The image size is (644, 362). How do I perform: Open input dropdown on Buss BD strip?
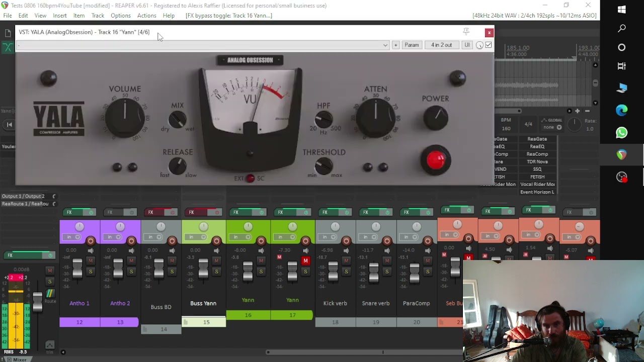[152, 237]
